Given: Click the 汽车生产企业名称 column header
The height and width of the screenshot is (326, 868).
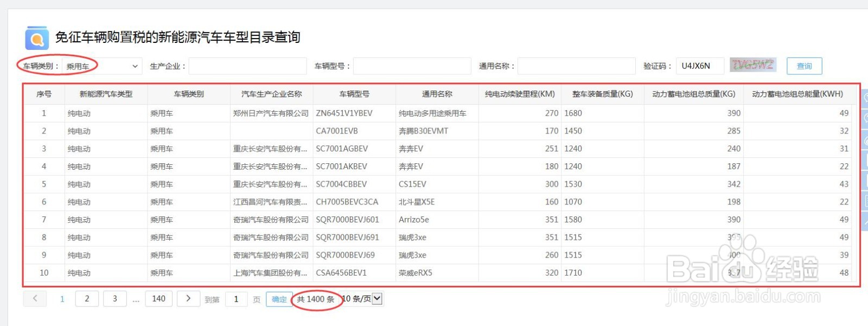Looking at the screenshot, I should [272, 94].
